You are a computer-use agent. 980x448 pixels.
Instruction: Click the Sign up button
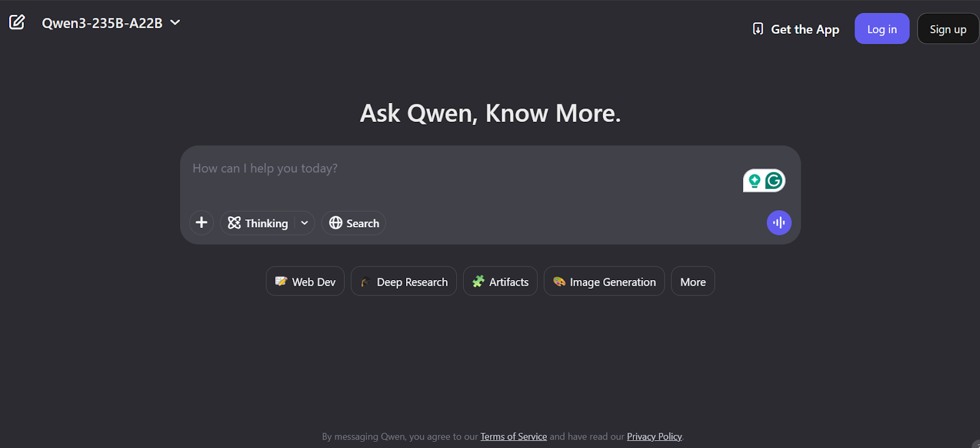948,29
